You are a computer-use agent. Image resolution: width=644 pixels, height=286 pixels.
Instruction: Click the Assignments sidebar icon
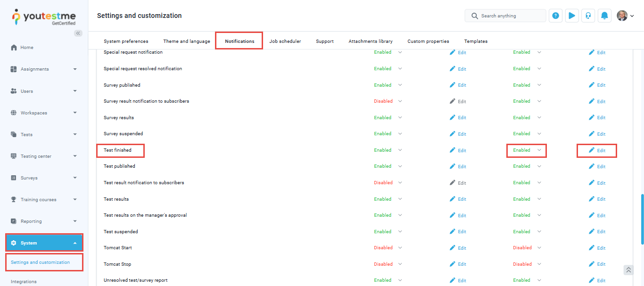tap(14, 69)
